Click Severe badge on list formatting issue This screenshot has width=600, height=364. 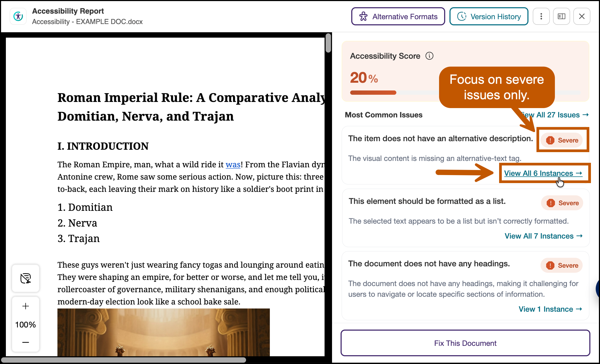pos(562,203)
